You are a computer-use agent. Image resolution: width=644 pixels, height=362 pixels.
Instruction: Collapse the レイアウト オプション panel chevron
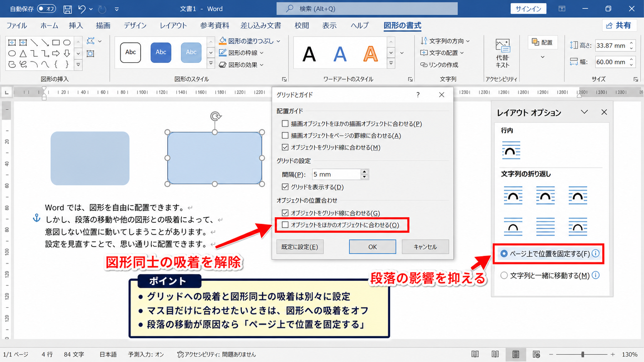[584, 112]
